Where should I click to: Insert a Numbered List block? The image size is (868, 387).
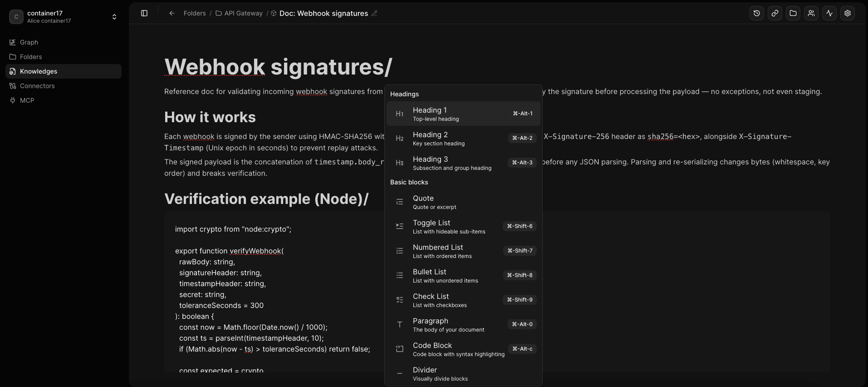(x=463, y=251)
